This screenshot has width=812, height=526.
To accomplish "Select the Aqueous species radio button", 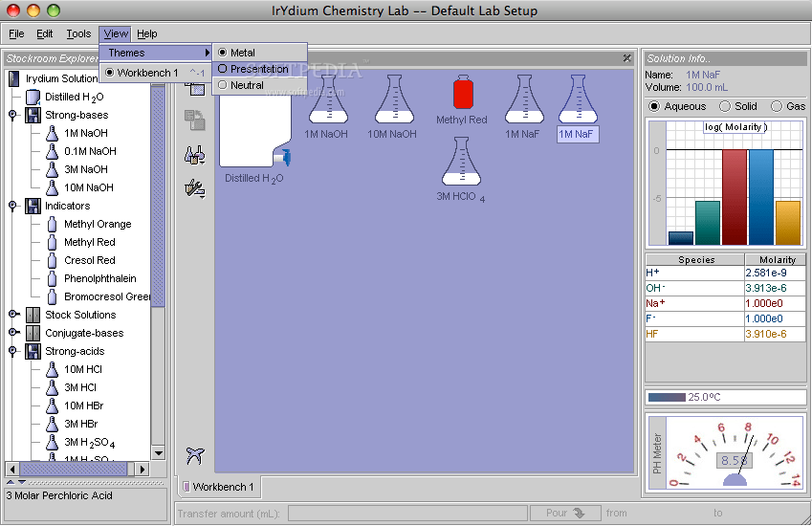I will click(x=654, y=106).
